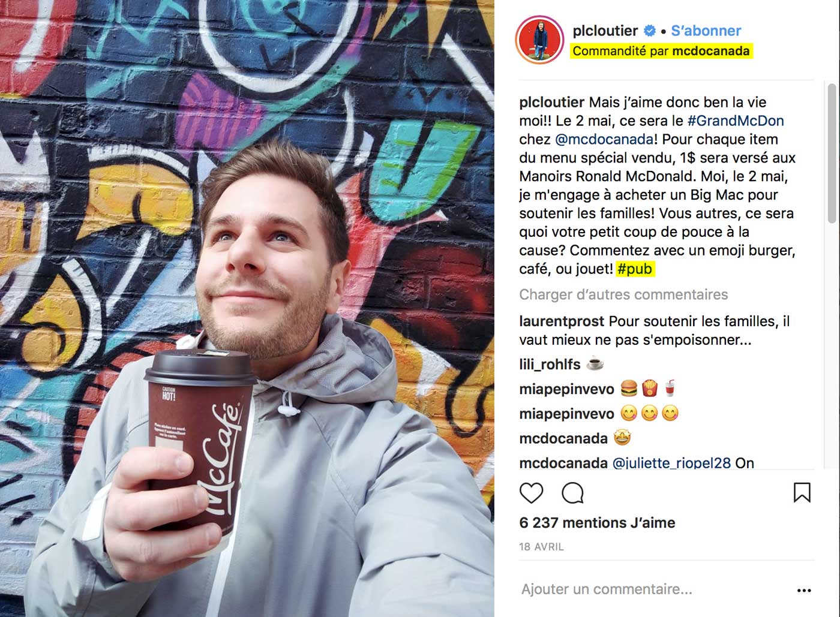The height and width of the screenshot is (617, 840).
Task: Open three-dot more options menu
Action: pos(804,591)
